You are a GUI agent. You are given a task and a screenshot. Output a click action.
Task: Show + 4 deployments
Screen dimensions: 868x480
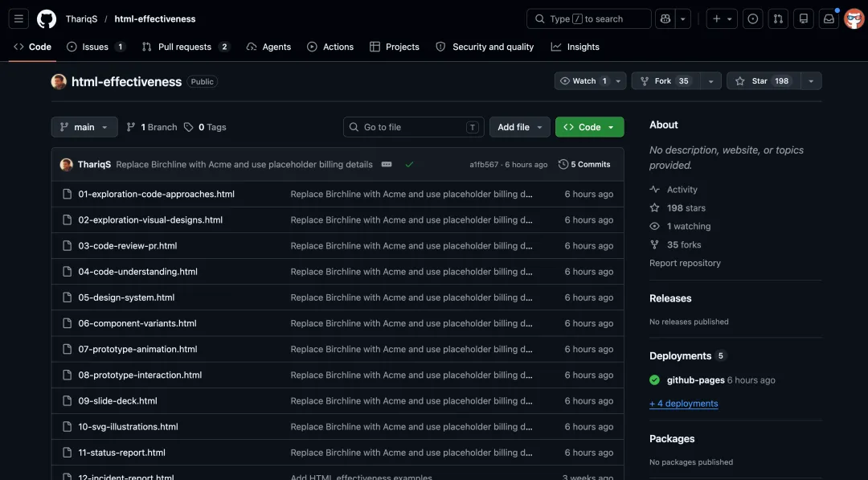coord(684,404)
